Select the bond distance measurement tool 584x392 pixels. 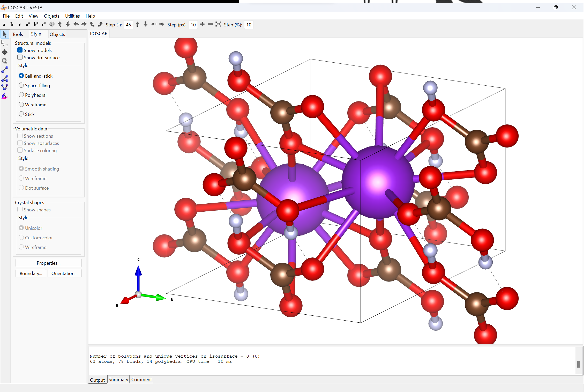click(x=5, y=70)
